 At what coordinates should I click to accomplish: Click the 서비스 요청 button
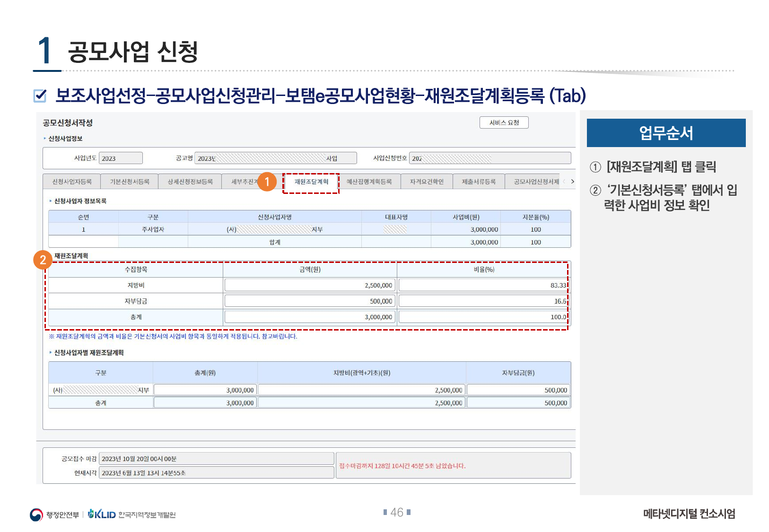(x=504, y=122)
